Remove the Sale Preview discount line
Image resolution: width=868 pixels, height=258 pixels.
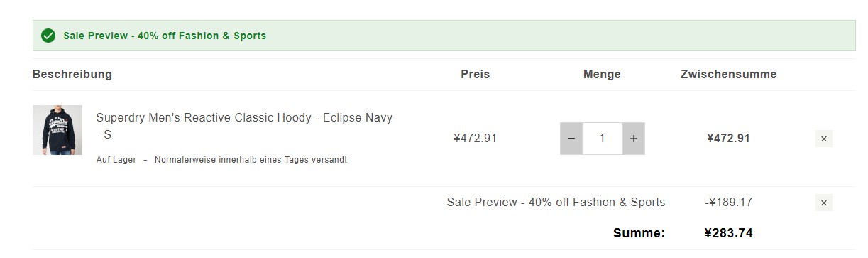(x=824, y=203)
